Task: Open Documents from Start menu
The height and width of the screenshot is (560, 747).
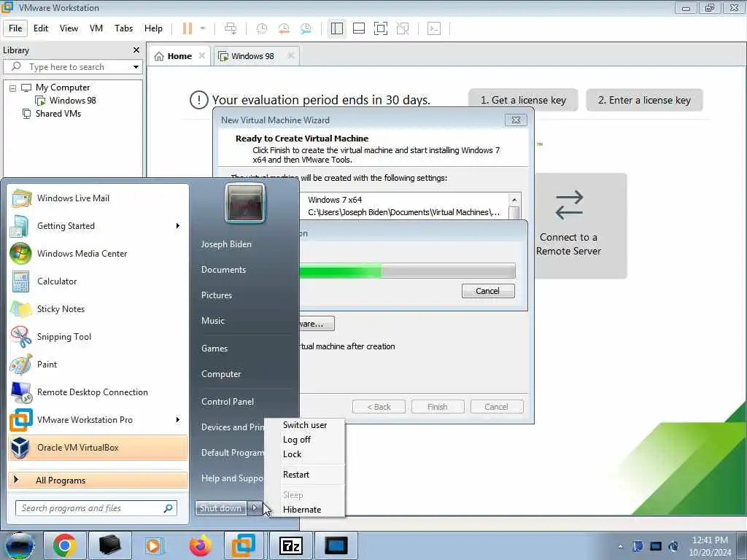Action: pyautogui.click(x=223, y=270)
